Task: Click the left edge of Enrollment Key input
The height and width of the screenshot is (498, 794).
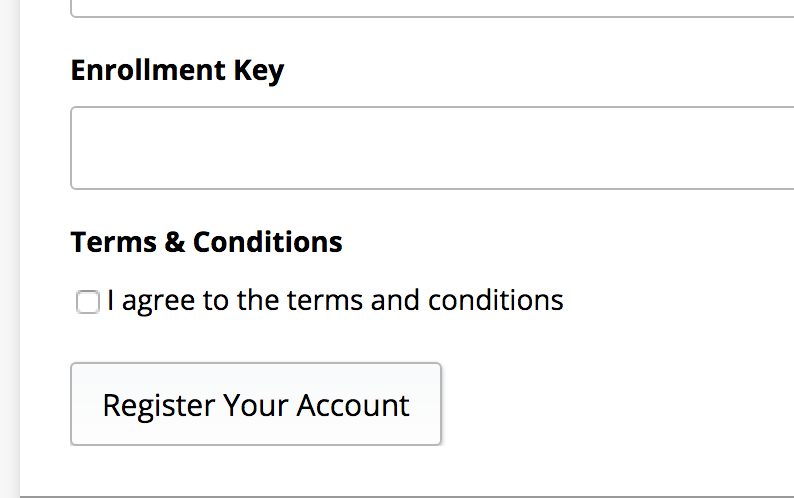Action: 76,148
